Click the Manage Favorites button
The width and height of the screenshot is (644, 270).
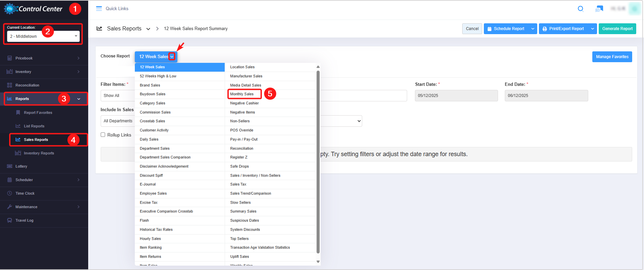click(612, 57)
